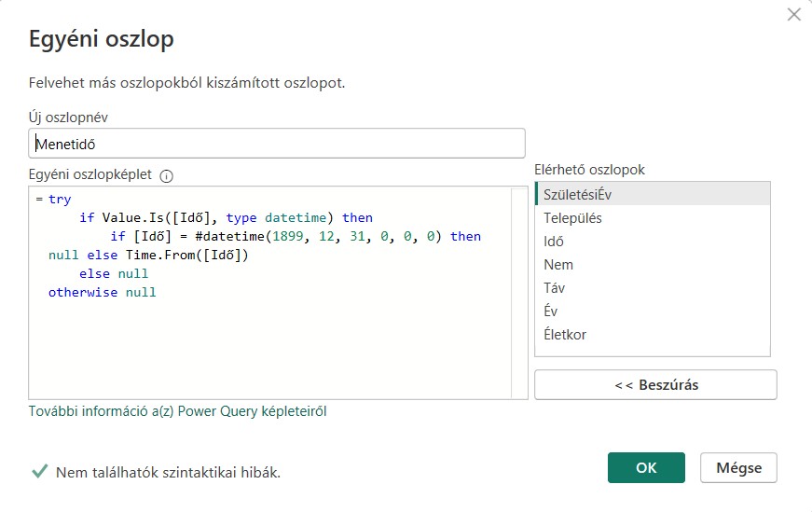This screenshot has height=512, width=812.
Task: Click '#datetime(1899, 12, 31' in formula
Action: (x=280, y=236)
